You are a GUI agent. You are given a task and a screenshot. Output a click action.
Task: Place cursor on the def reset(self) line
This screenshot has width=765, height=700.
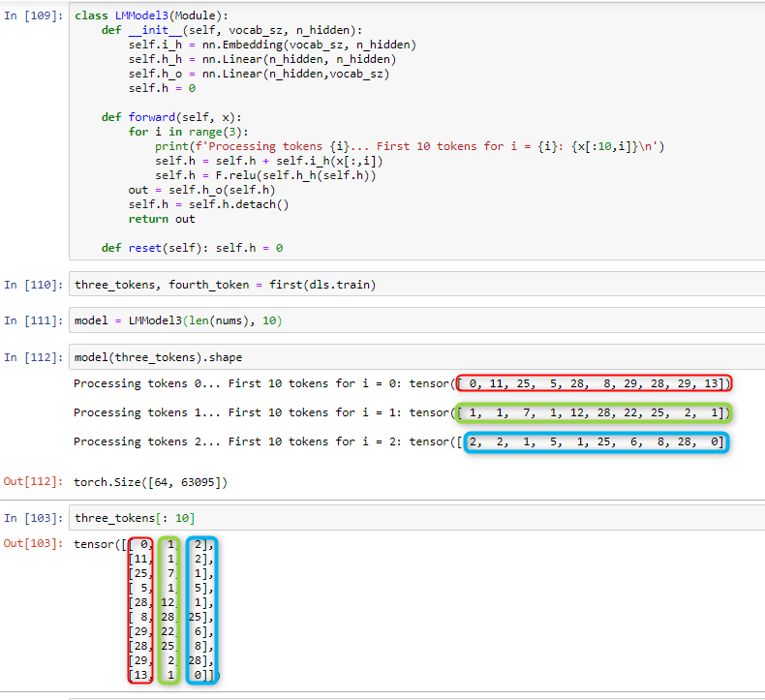[x=192, y=248]
